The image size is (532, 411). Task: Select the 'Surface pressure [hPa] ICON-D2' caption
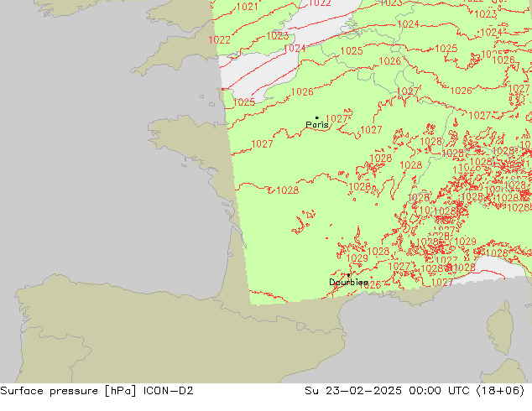click(x=96, y=391)
